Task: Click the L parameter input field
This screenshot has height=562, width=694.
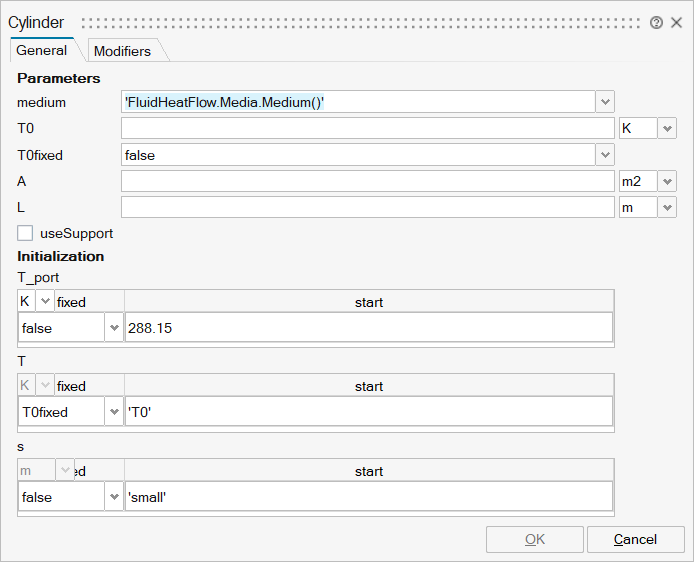Action: point(367,207)
